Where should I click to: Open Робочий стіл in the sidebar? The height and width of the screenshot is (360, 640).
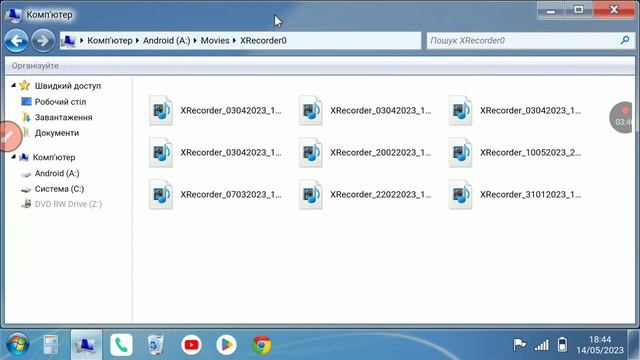pyautogui.click(x=60, y=102)
